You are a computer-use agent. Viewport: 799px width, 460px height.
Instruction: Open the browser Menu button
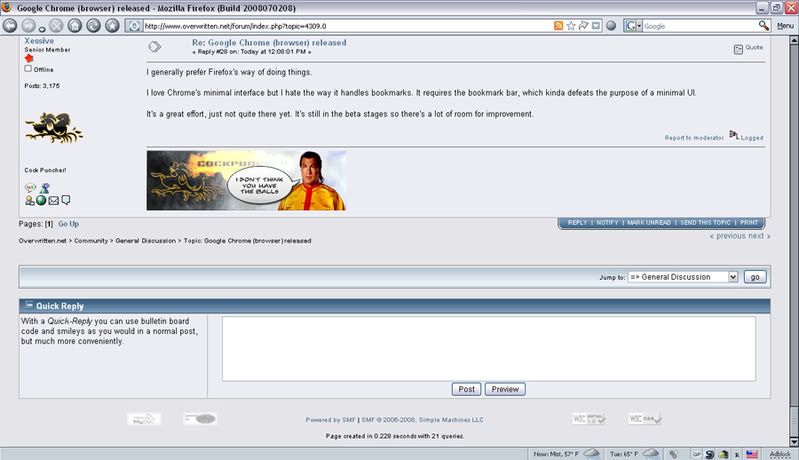[x=785, y=26]
